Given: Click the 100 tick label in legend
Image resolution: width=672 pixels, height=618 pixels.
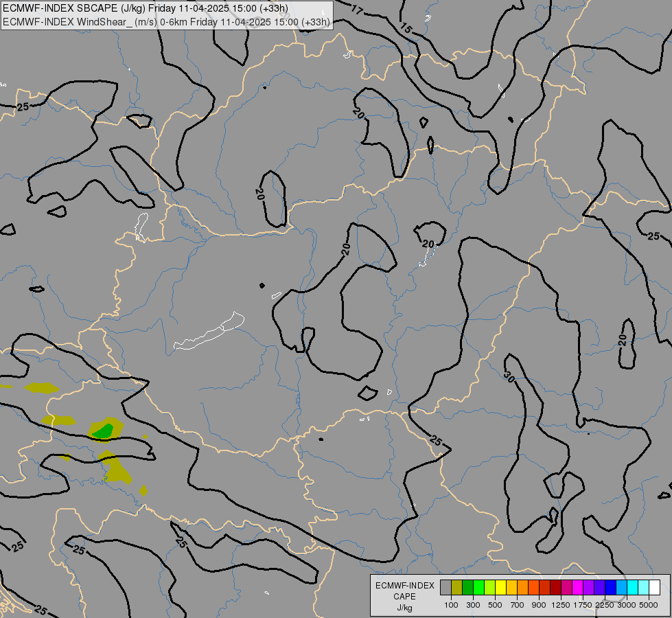Looking at the screenshot, I should click(451, 605).
